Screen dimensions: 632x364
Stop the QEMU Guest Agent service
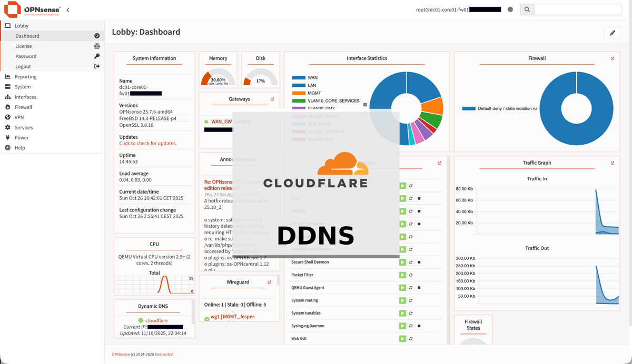pos(419,287)
